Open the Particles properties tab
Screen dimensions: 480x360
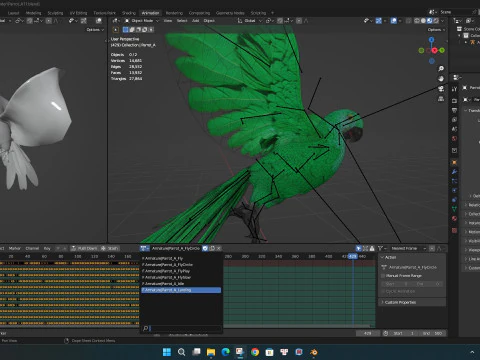click(454, 181)
